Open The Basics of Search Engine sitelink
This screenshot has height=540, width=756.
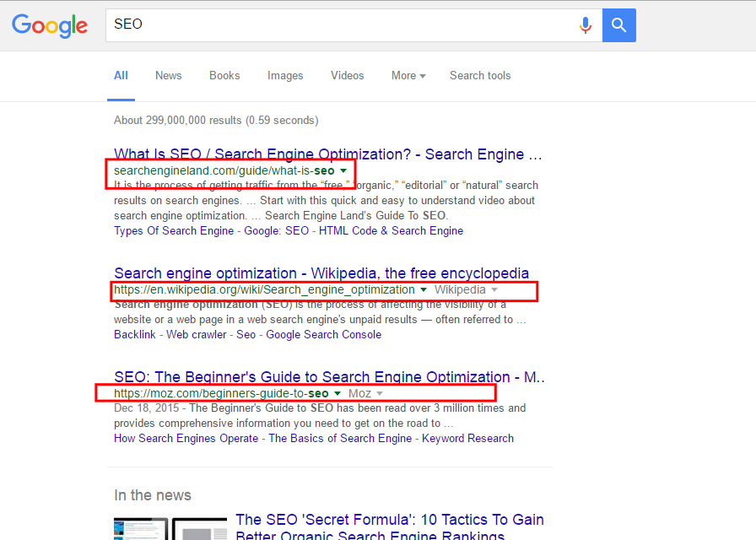pyautogui.click(x=340, y=438)
